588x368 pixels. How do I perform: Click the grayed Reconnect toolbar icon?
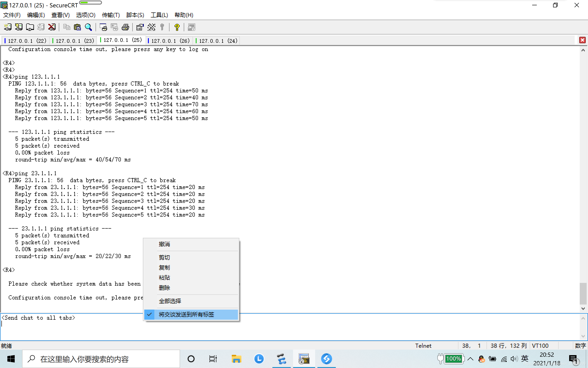pyautogui.click(x=41, y=27)
